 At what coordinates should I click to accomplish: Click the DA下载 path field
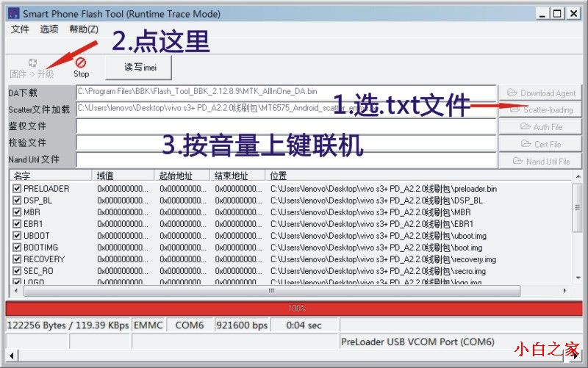pos(287,93)
